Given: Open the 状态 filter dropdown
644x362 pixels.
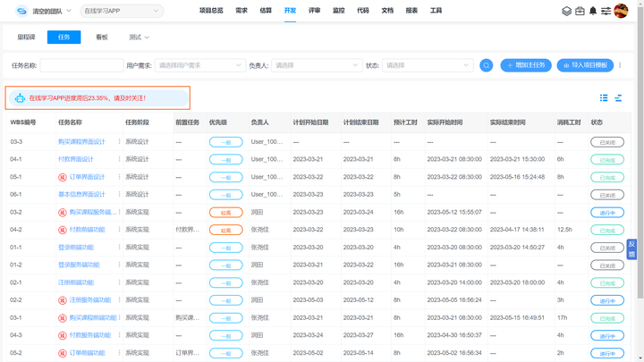Looking at the screenshot, I should [428, 65].
